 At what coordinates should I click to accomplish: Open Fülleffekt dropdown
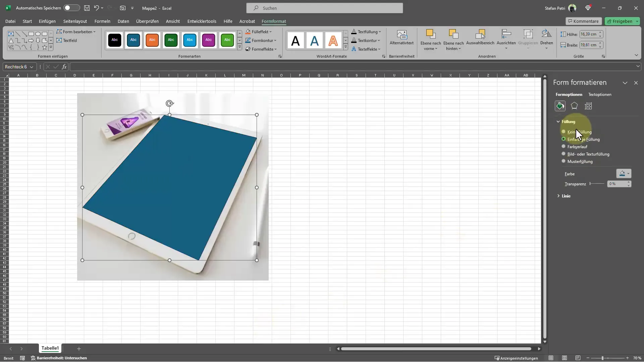(x=259, y=32)
